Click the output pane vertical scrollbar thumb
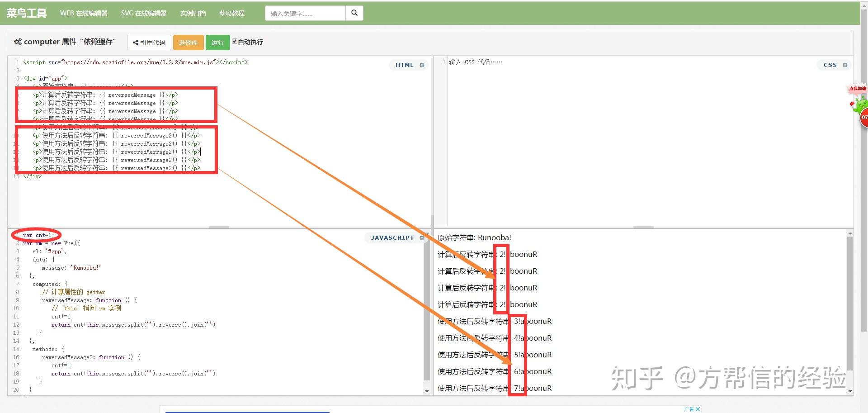 click(x=850, y=303)
